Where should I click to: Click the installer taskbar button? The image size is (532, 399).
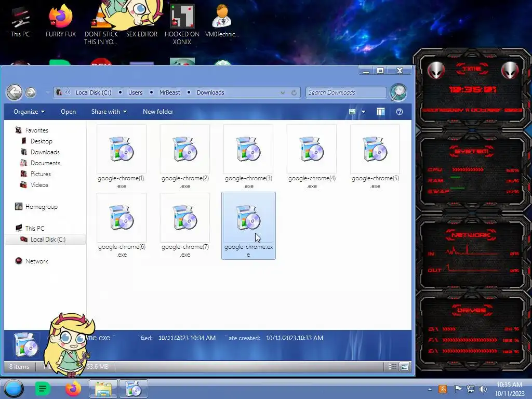134,389
